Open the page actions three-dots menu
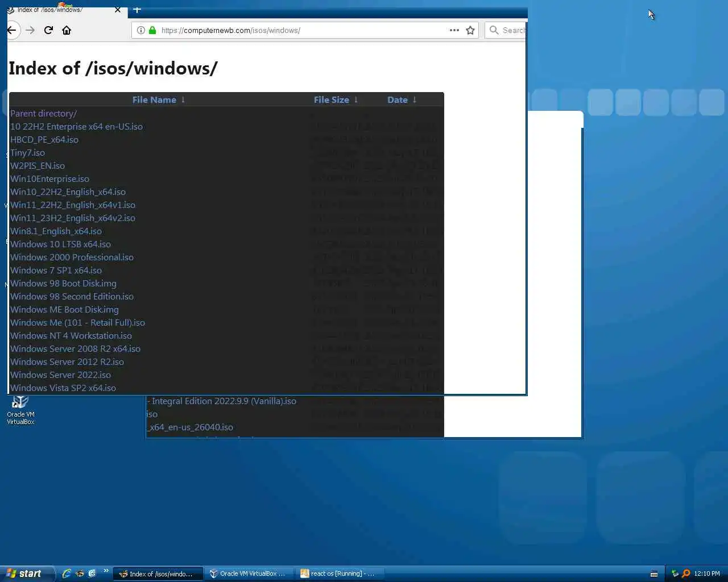The width and height of the screenshot is (728, 582). pos(454,30)
